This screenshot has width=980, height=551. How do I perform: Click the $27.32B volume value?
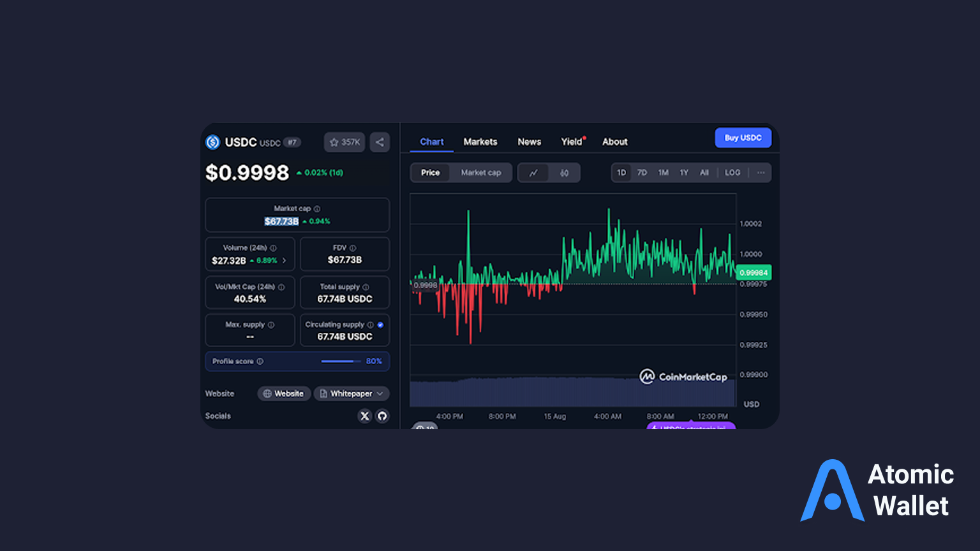click(x=229, y=260)
